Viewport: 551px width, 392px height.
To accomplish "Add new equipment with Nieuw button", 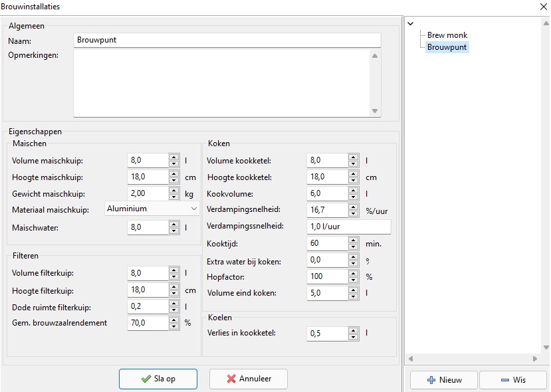I will coord(443,380).
